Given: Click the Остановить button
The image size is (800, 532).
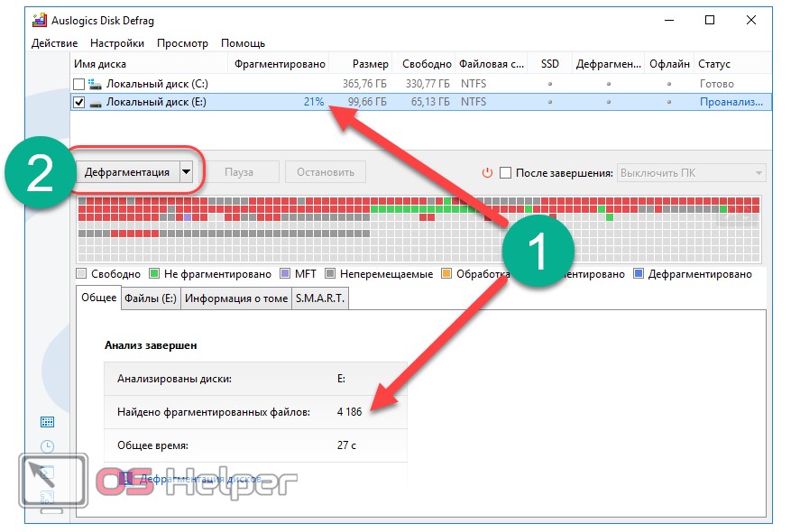Looking at the screenshot, I should coord(326,172).
